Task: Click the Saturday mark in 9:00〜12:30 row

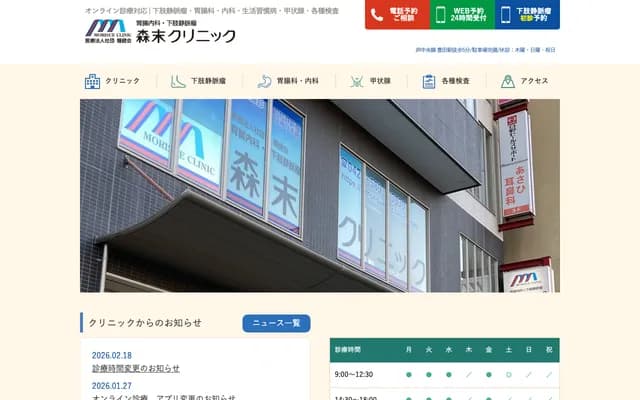Action: point(509,375)
